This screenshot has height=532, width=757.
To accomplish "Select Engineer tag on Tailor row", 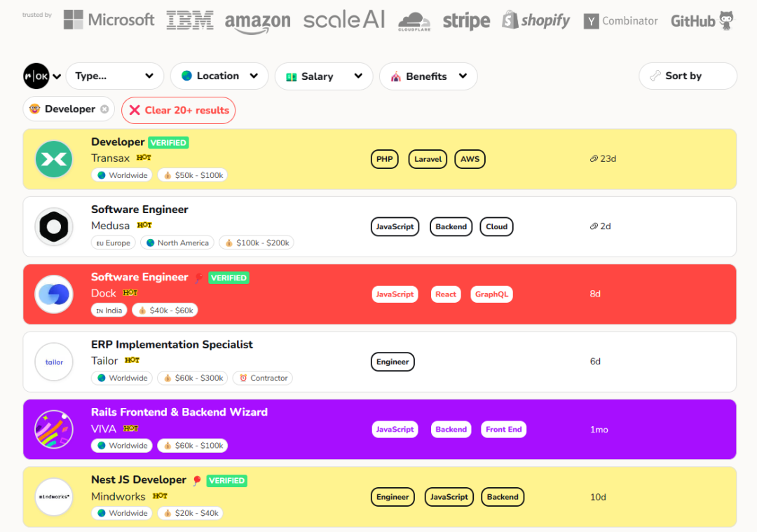I will tap(393, 362).
